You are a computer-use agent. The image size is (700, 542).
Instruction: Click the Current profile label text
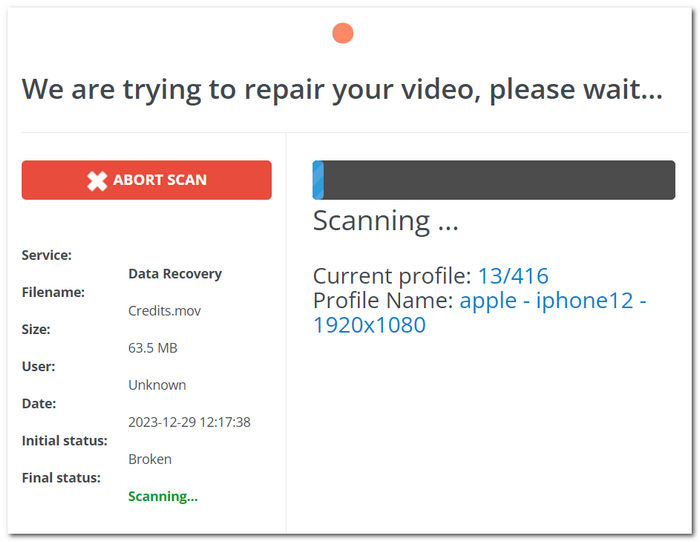(392, 276)
